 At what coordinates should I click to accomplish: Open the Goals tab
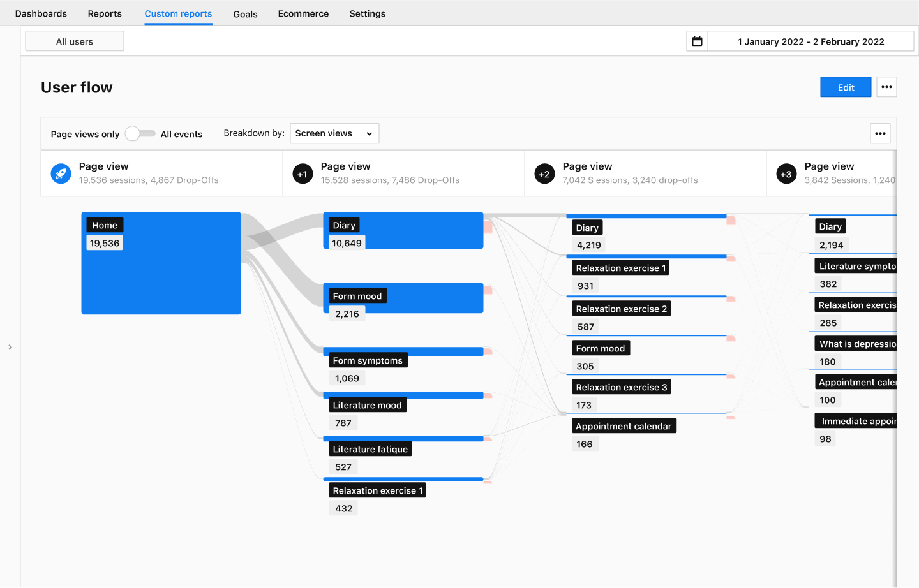245,14
